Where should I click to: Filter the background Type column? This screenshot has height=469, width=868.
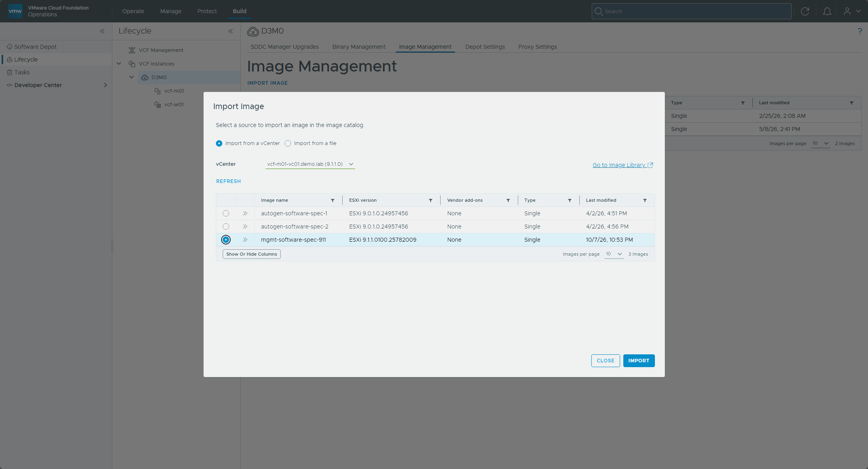click(x=743, y=103)
